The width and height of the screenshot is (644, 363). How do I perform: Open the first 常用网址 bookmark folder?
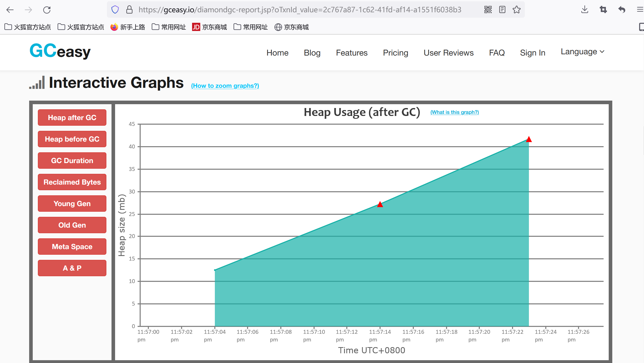coord(169,27)
